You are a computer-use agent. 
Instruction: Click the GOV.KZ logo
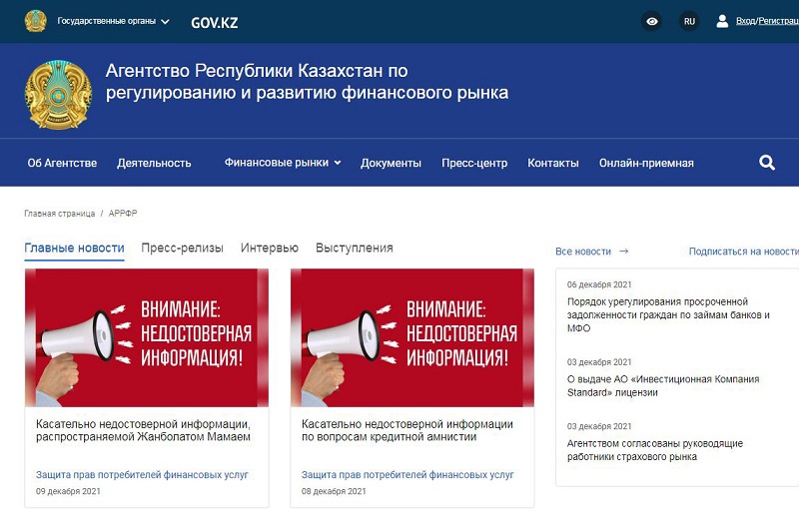pos(214,22)
